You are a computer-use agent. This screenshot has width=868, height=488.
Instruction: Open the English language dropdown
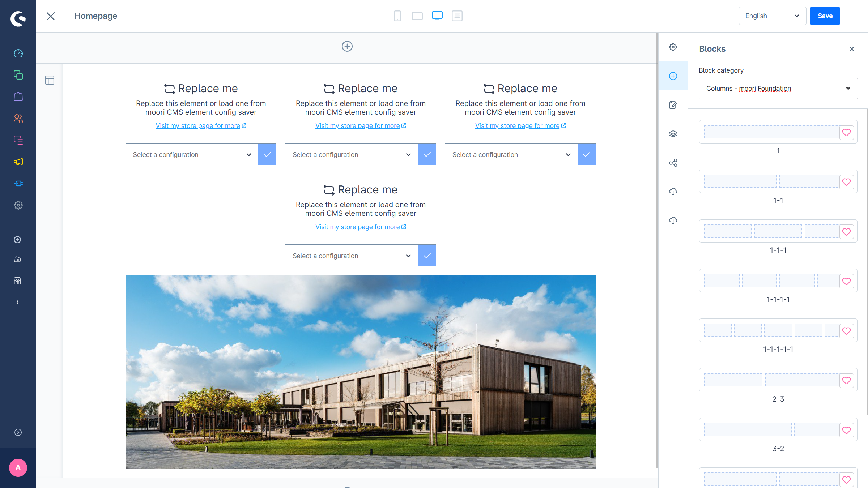point(772,16)
